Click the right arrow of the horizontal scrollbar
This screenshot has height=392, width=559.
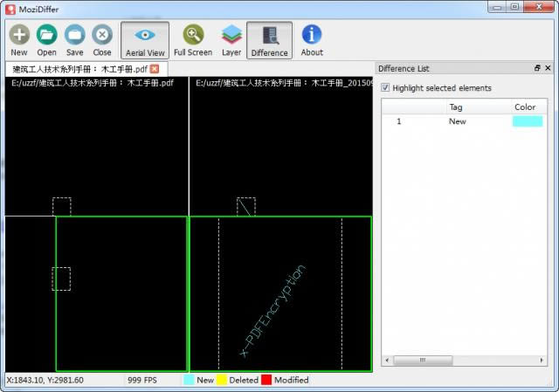[x=542, y=361]
